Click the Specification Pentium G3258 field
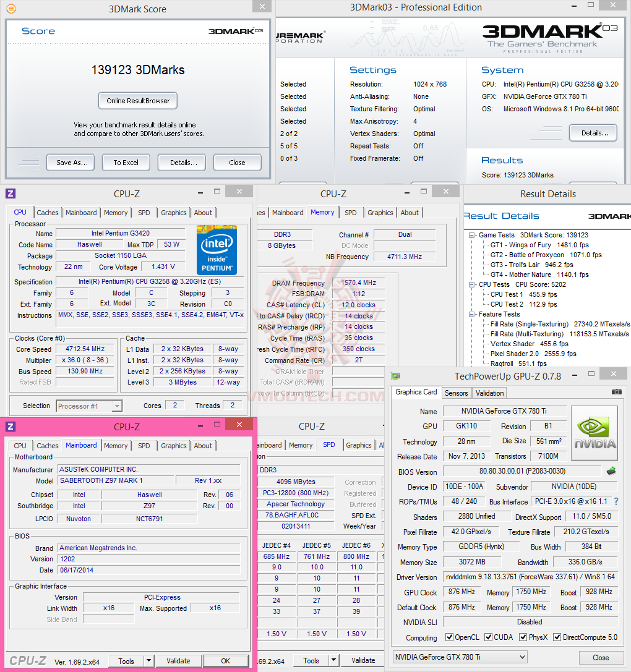 pos(150,281)
